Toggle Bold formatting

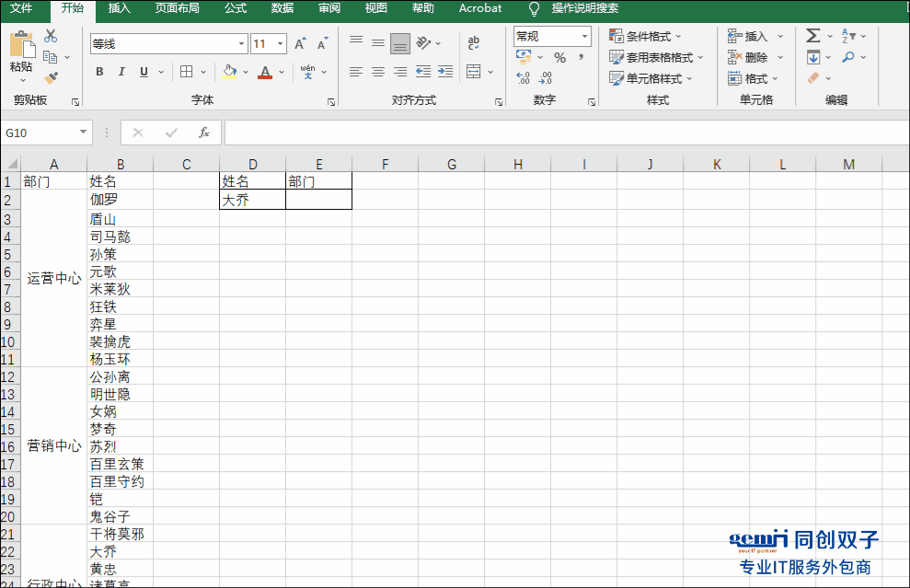(x=99, y=72)
